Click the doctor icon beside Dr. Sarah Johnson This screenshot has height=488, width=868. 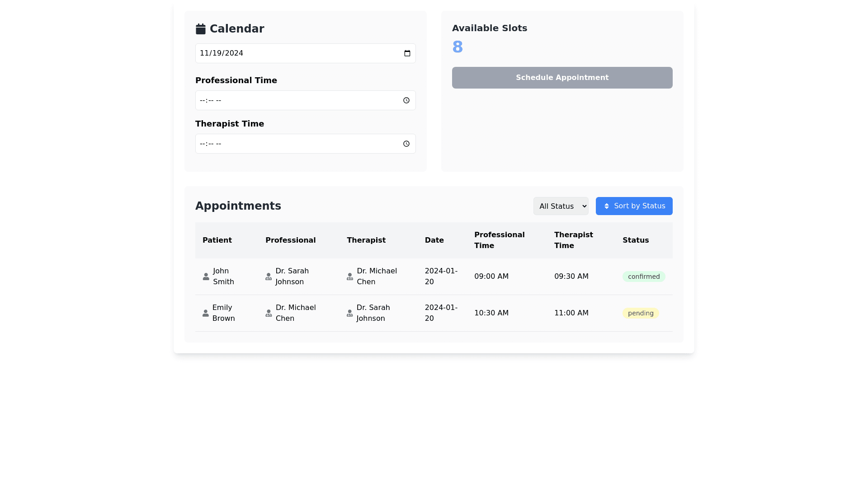[269, 276]
